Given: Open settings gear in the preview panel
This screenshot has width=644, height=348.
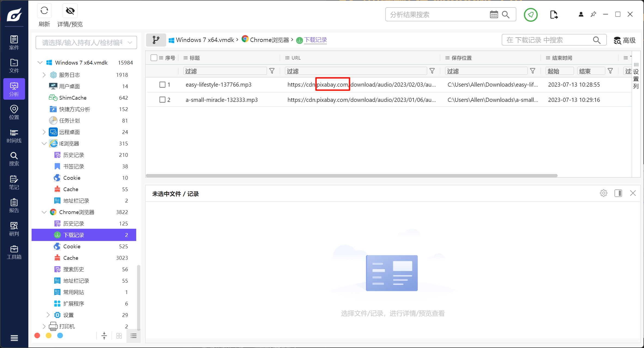Looking at the screenshot, I should (603, 193).
